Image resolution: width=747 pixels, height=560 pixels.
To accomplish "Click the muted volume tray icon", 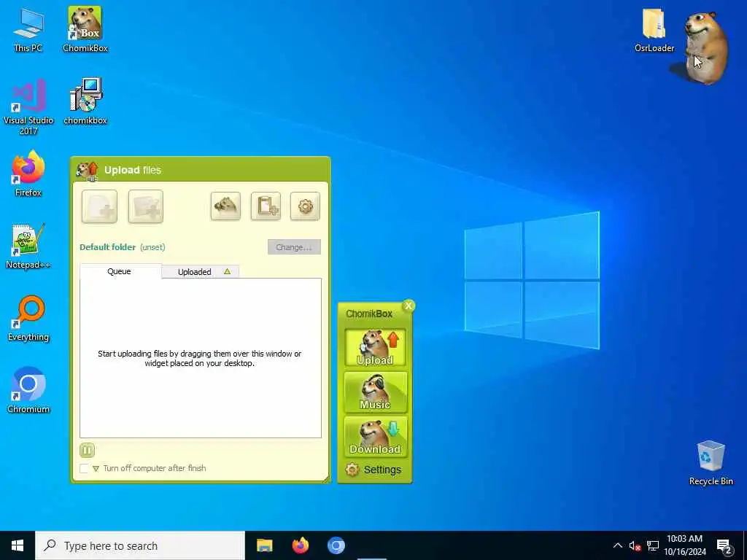I will pos(635,545).
